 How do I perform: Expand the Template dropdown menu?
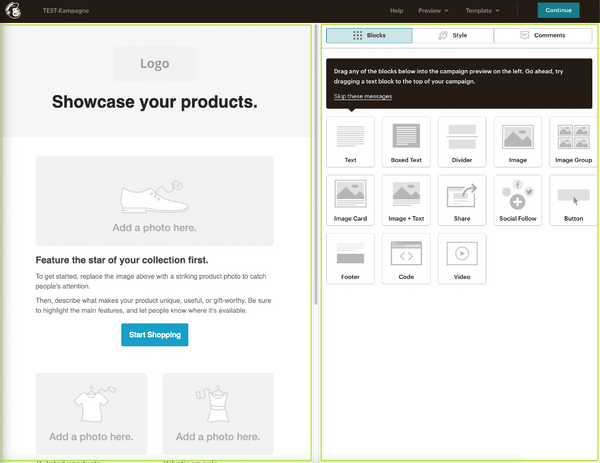pos(486,10)
